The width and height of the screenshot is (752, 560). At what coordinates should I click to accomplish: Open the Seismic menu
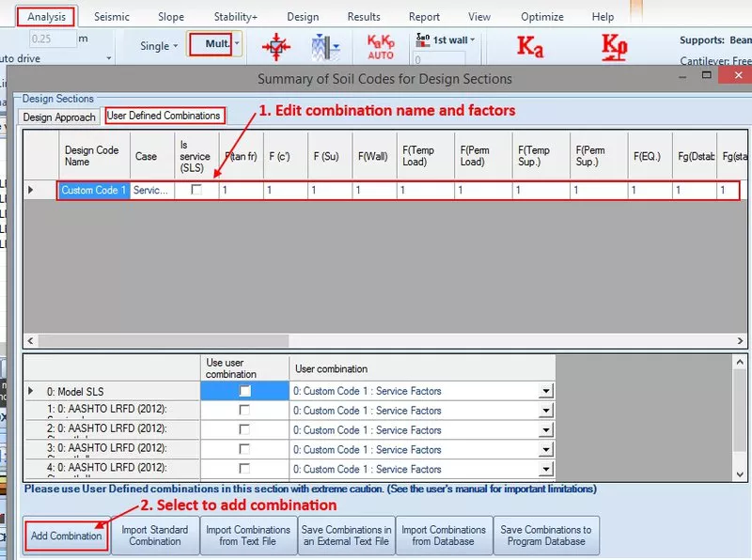coord(113,15)
